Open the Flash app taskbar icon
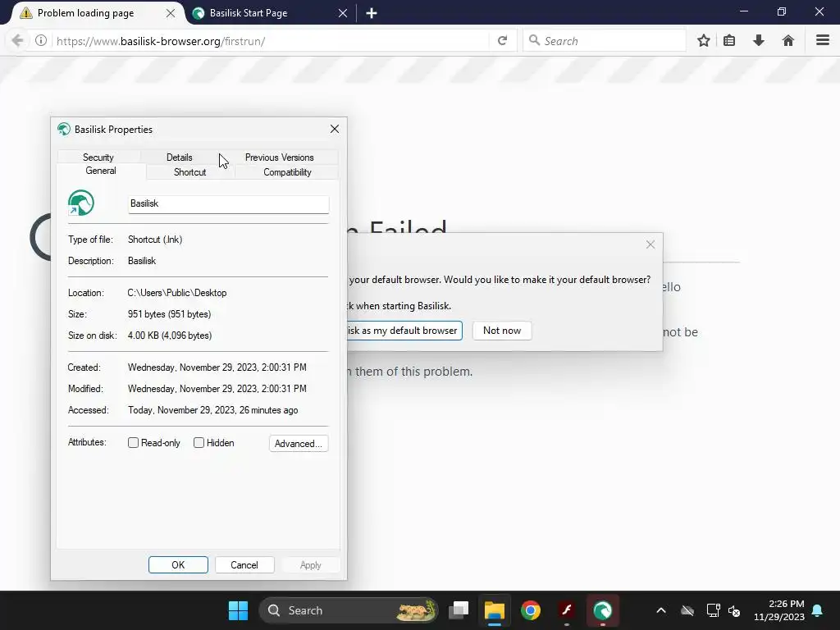The width and height of the screenshot is (840, 630). click(x=566, y=610)
